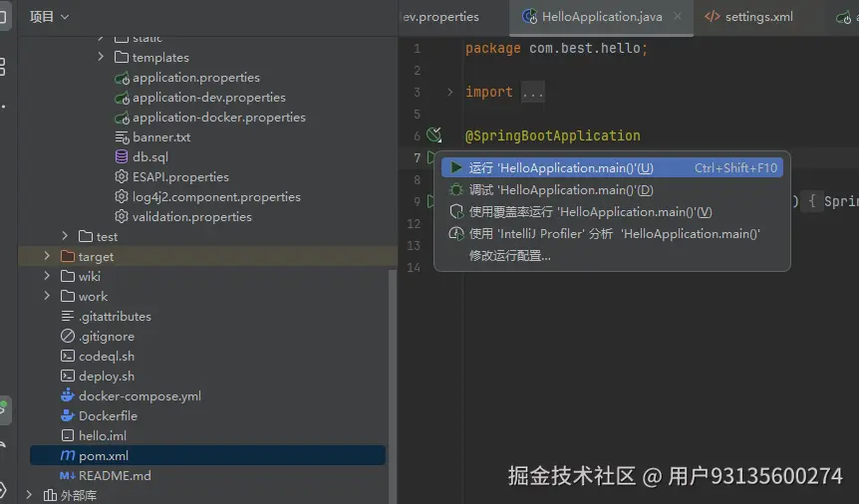Click the templates folder icon

click(x=122, y=57)
